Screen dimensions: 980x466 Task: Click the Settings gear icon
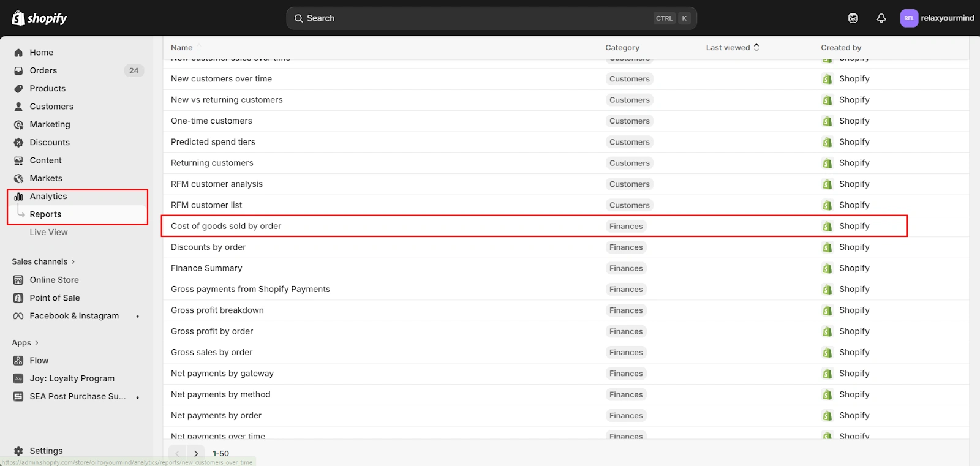coord(18,451)
